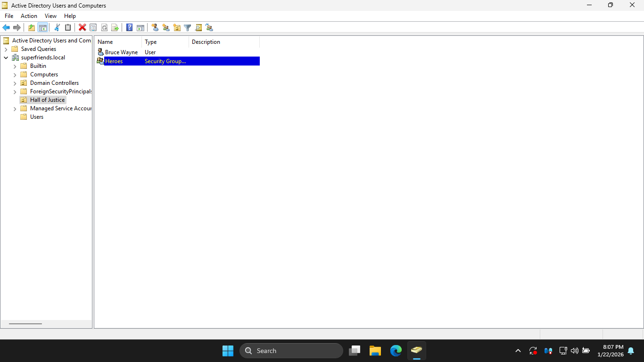This screenshot has width=644, height=362.
Task: Sort list by Type column header
Action: coord(165,42)
